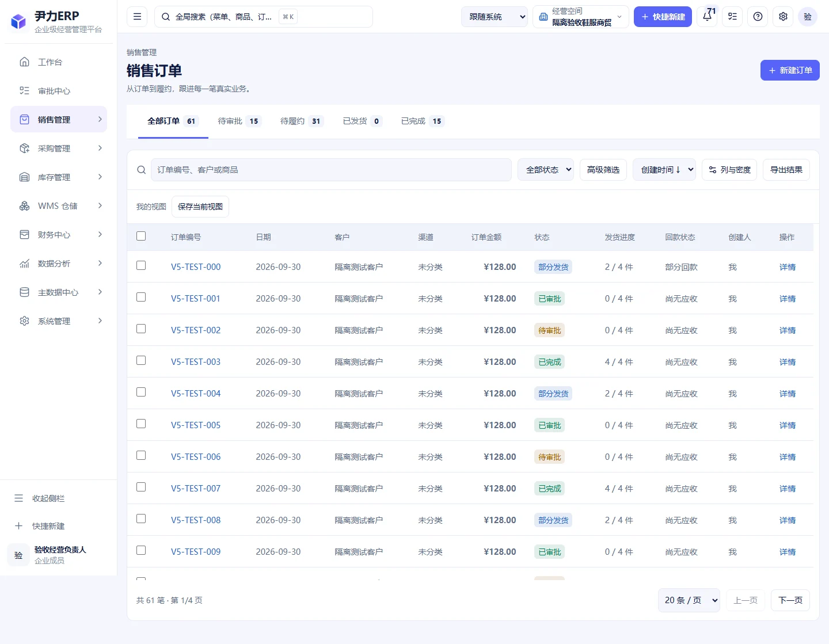Click the 采购管理 package icon
Image resolution: width=829 pixels, height=644 pixels.
pyautogui.click(x=24, y=148)
